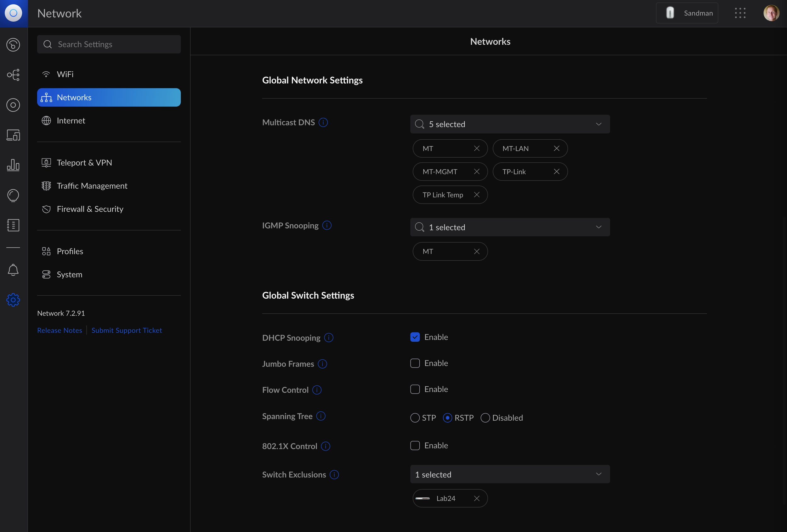Go to Traffic Management settings
The image size is (787, 532).
click(x=92, y=186)
